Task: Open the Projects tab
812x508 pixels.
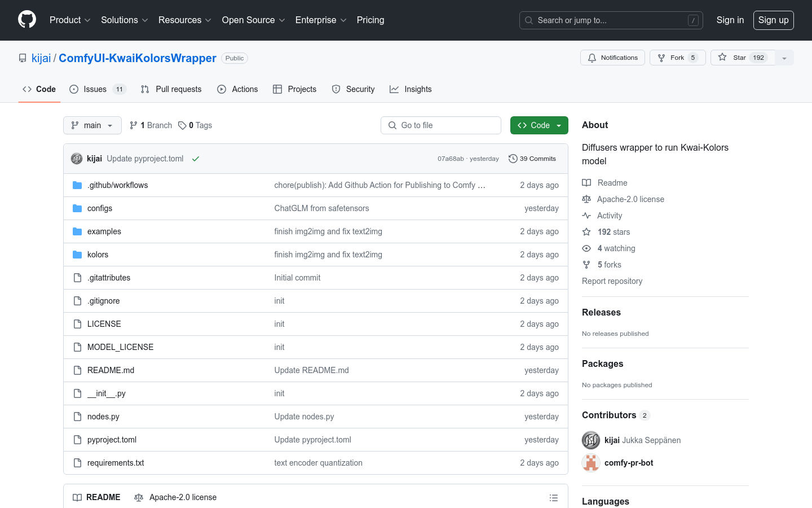Action: (294, 89)
